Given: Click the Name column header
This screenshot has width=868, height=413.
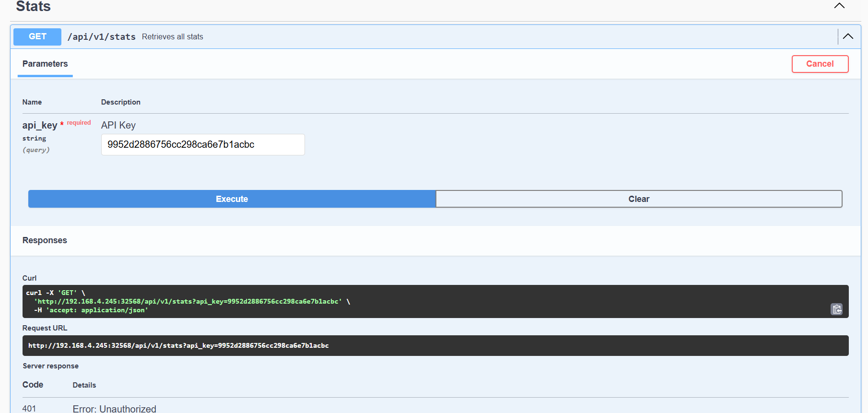Looking at the screenshot, I should 32,102.
